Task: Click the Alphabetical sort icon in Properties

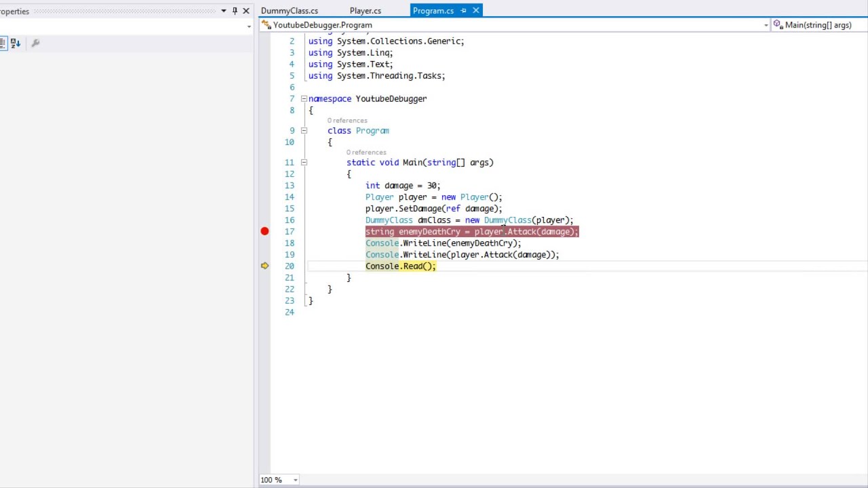Action: [x=16, y=43]
